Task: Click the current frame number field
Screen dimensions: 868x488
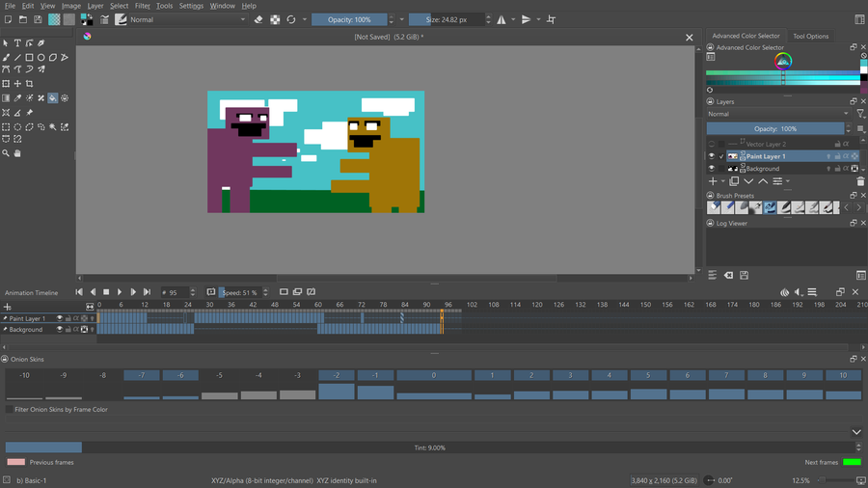Action: 174,292
